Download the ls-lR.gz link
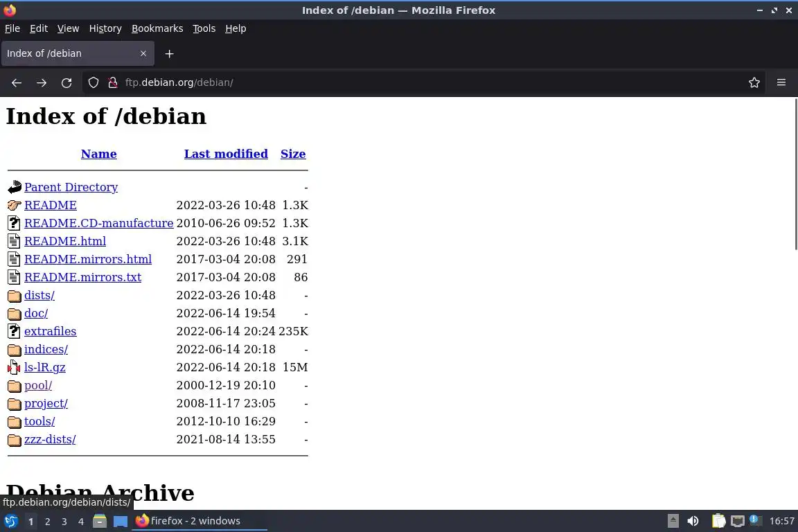This screenshot has width=798, height=532. (x=45, y=368)
